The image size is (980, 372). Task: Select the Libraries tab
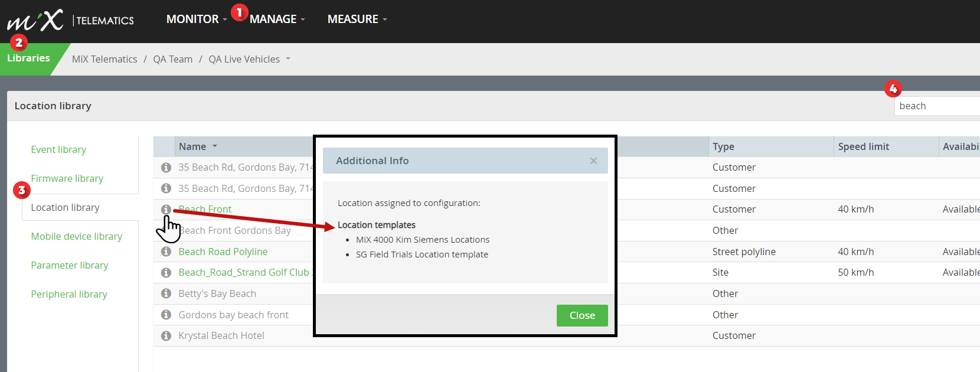[x=28, y=58]
